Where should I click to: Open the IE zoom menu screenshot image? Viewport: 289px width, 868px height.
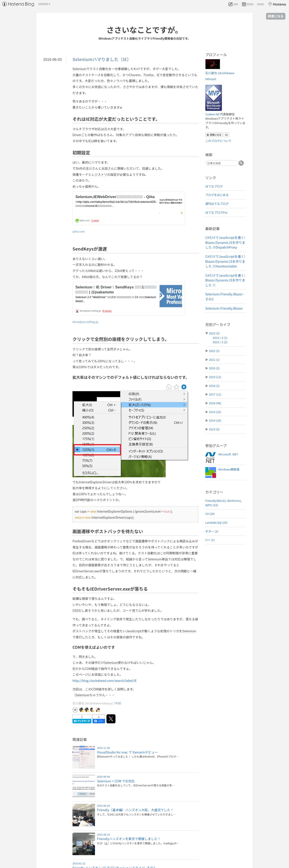point(130,430)
